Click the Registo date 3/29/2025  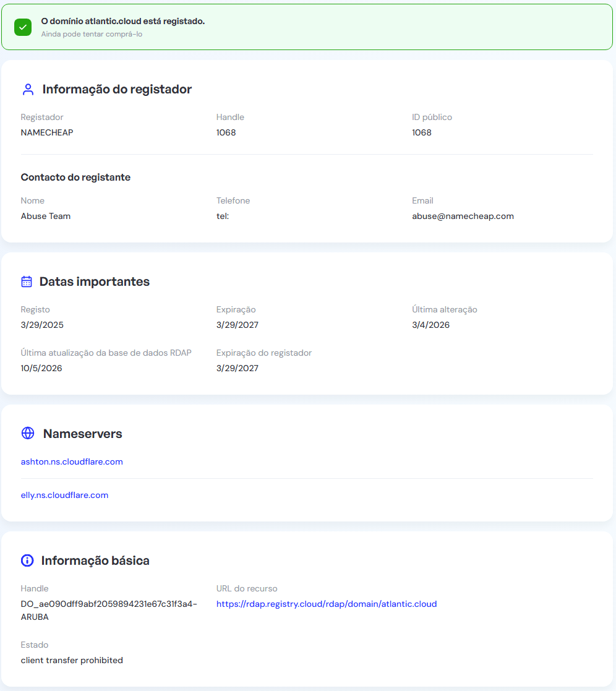coord(42,325)
